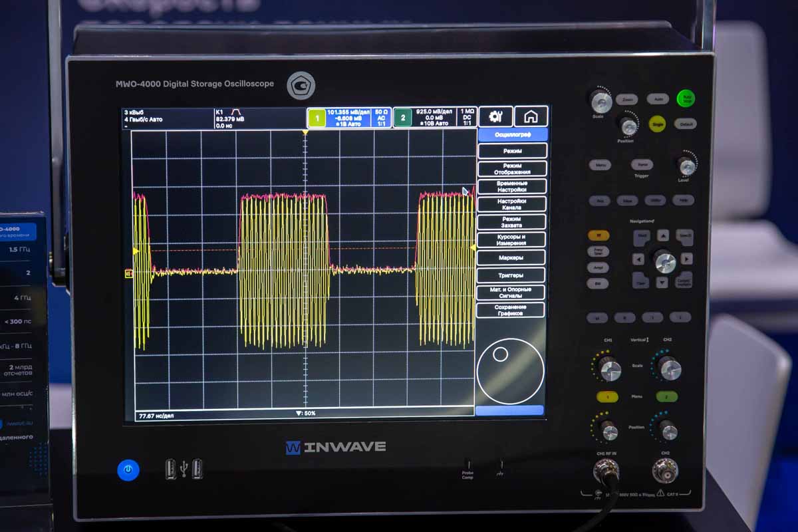Tap the Home icon on screen

[531, 116]
